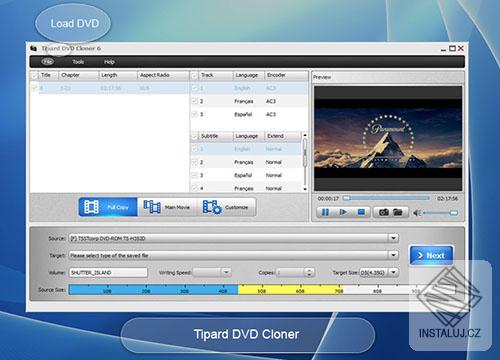
Task: Toggle audio track 2 Français checkbox
Action: click(x=194, y=101)
